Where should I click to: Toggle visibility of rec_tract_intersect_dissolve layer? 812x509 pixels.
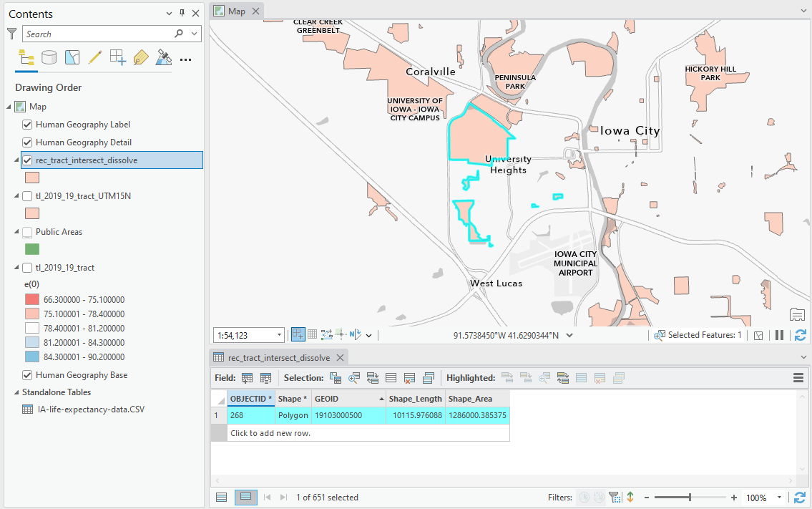click(27, 160)
